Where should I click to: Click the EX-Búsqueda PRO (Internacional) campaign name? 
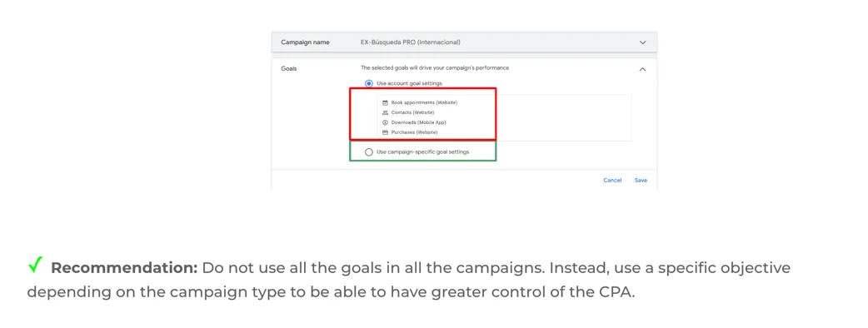click(x=410, y=42)
